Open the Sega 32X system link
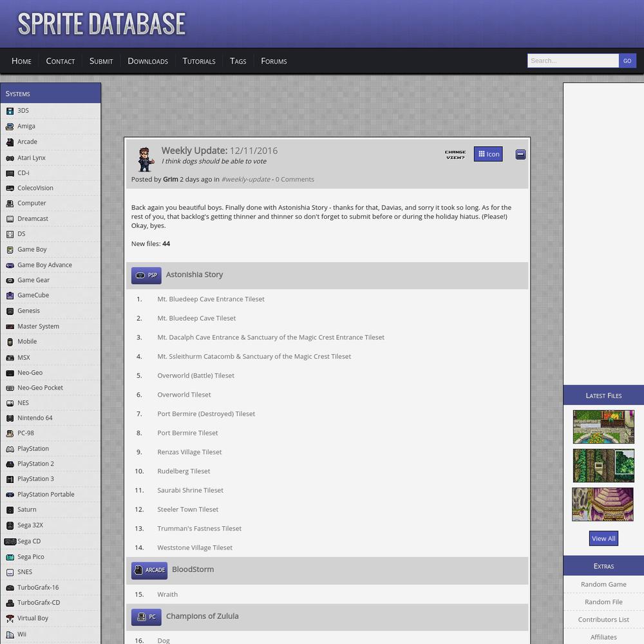Screen dimensions: 644x644 click(30, 525)
